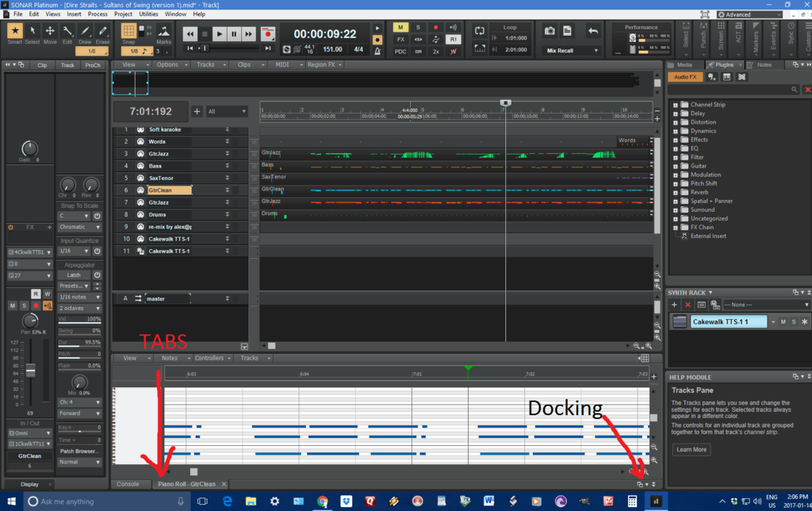Click the Play button in transport
The height and width of the screenshot is (511, 812).
[219, 34]
